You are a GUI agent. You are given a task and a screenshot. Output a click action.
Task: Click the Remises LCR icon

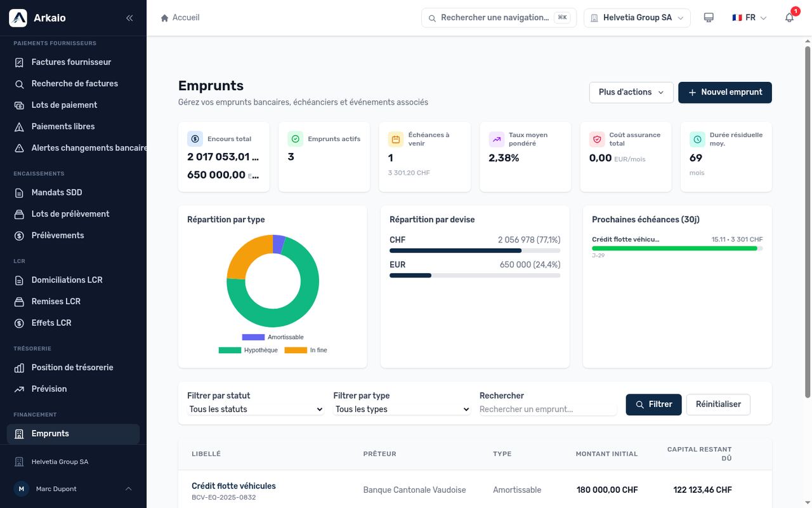[19, 302]
